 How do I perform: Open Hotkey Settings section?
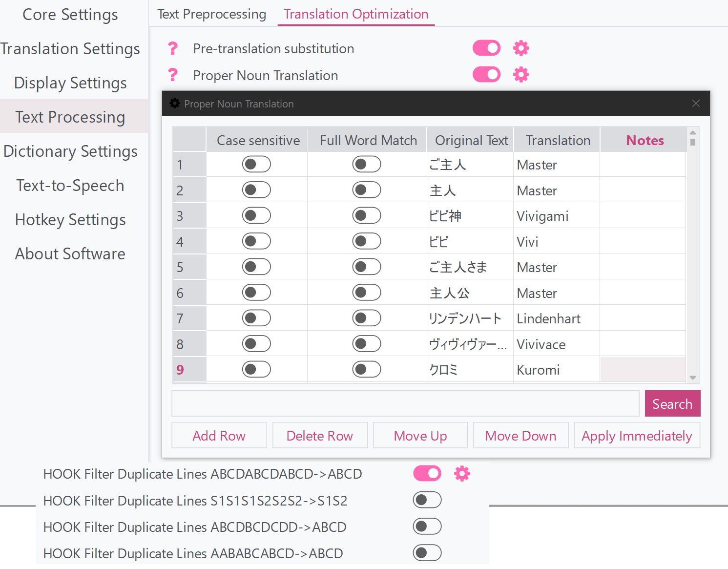(70, 220)
